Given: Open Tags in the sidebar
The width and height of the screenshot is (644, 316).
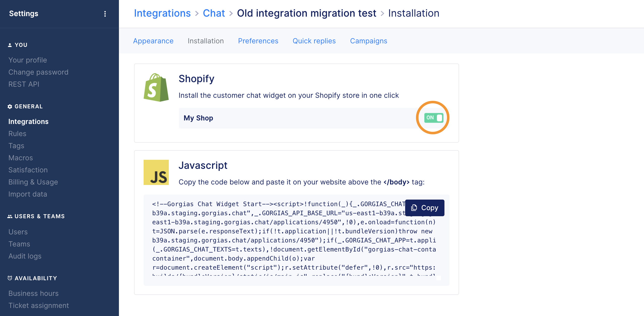Looking at the screenshot, I should pos(16,146).
